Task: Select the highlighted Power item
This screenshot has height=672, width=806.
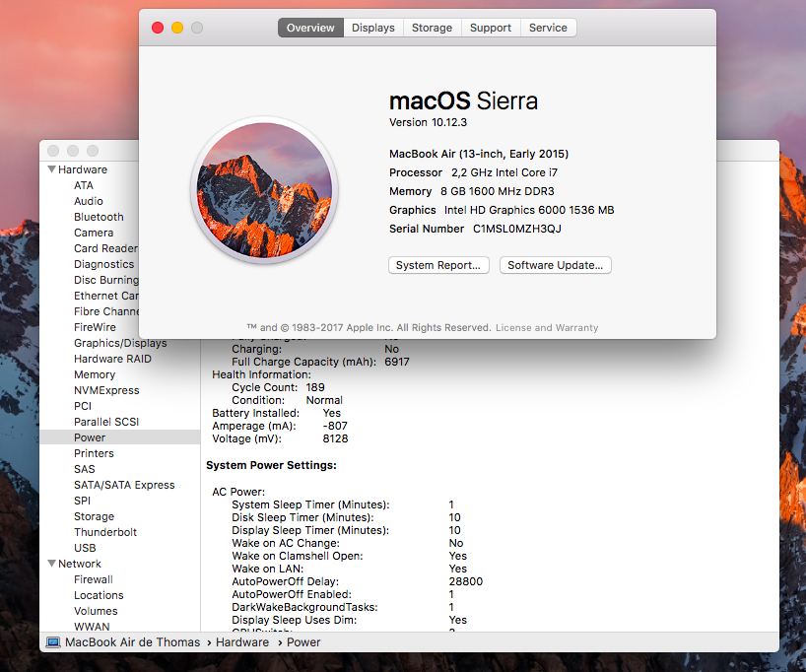Action: click(x=120, y=437)
